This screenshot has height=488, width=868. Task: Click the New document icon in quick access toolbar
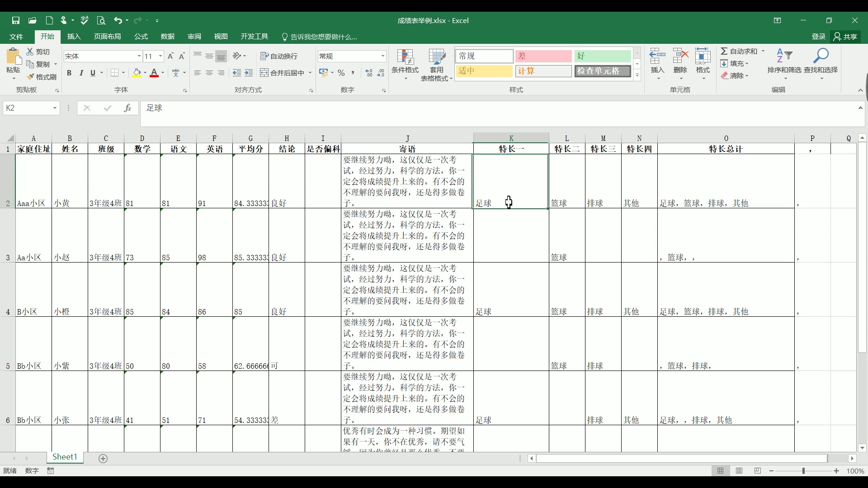pyautogui.click(x=50, y=20)
